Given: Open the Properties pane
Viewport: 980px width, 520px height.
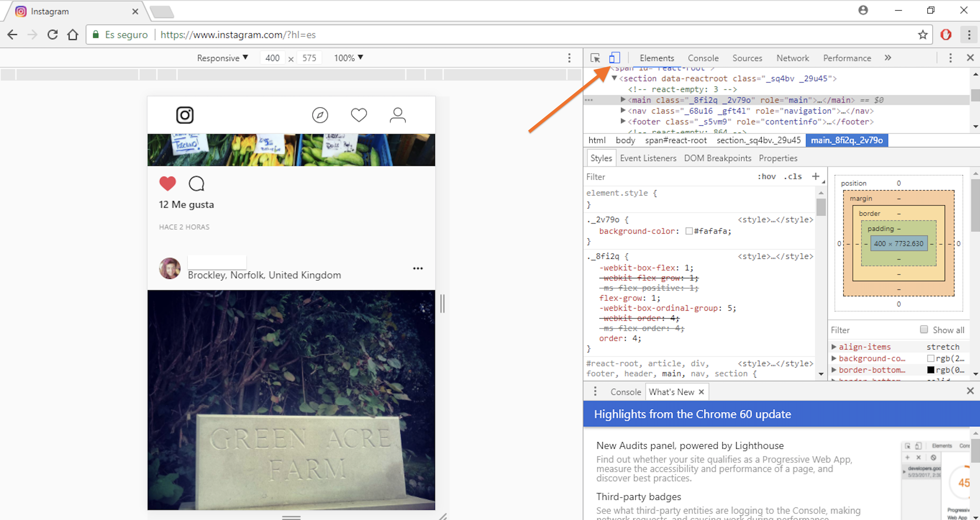Looking at the screenshot, I should pos(778,158).
